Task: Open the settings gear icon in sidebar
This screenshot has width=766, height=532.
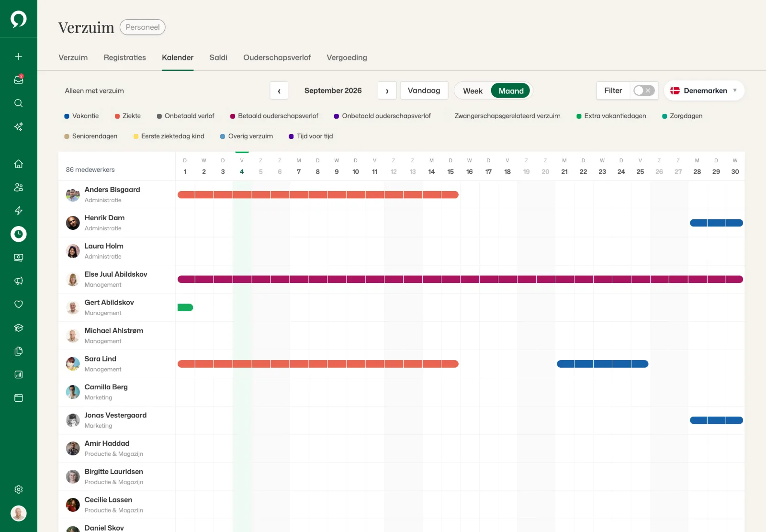Action: click(x=19, y=489)
